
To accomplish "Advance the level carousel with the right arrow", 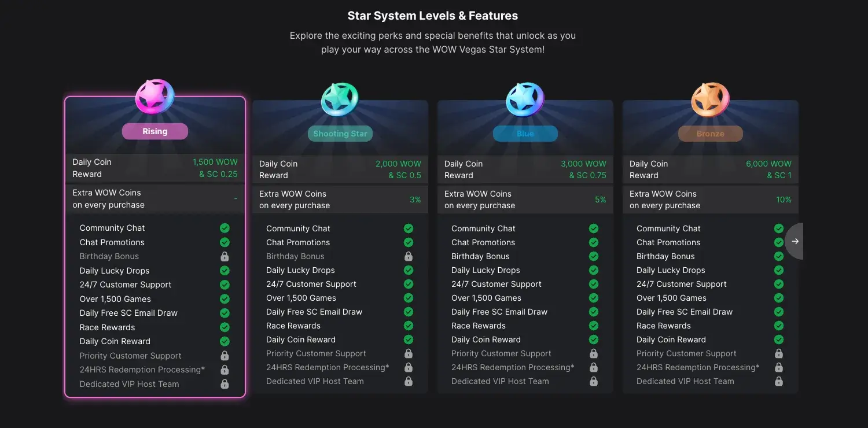I will 795,241.
